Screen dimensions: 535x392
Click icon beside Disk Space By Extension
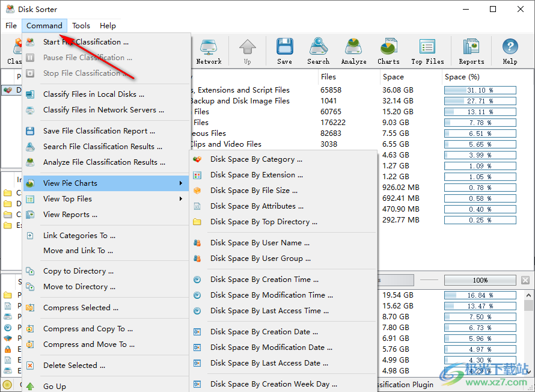tap(197, 175)
